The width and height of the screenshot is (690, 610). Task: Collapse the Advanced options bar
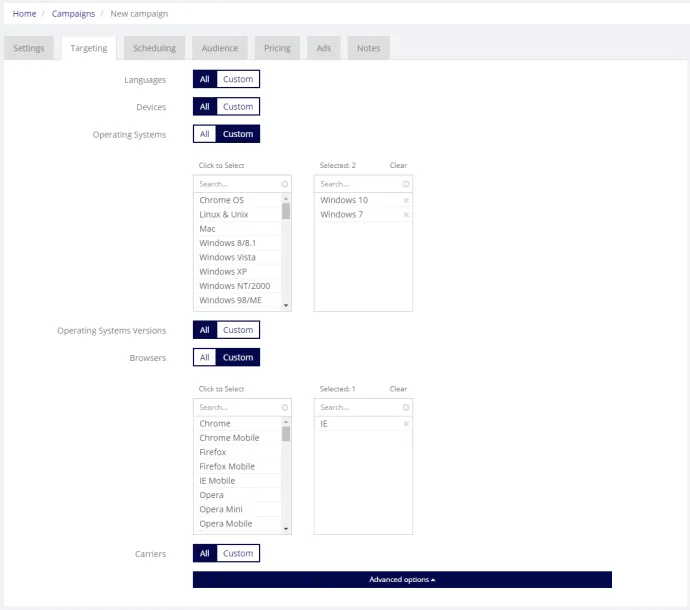coord(402,580)
